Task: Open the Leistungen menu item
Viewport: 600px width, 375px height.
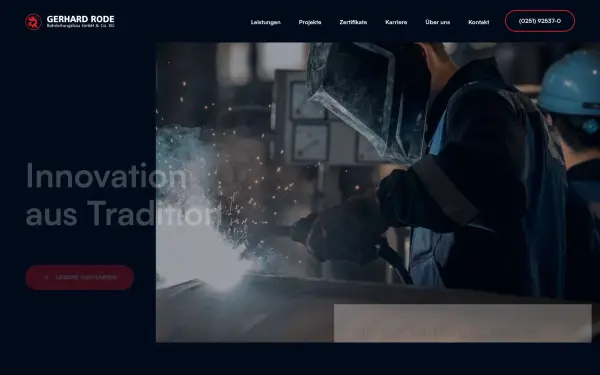Action: (x=266, y=22)
